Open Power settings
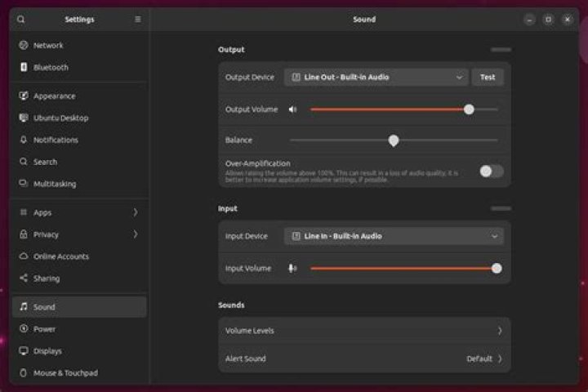The image size is (588, 392). click(x=79, y=329)
